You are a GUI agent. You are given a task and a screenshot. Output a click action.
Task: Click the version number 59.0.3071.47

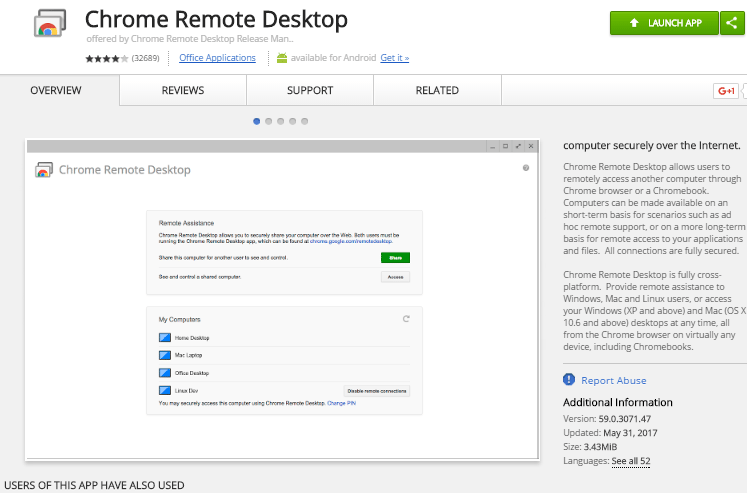(x=625, y=419)
